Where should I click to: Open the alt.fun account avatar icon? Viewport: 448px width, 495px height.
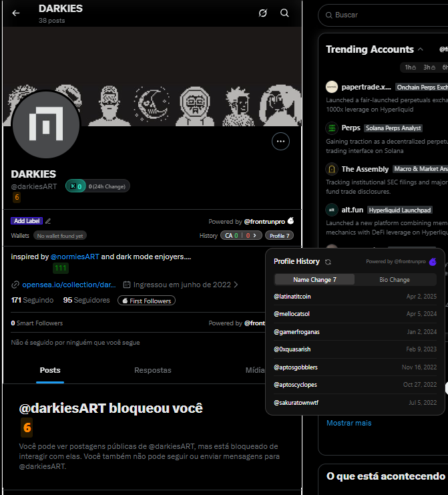pyautogui.click(x=332, y=210)
